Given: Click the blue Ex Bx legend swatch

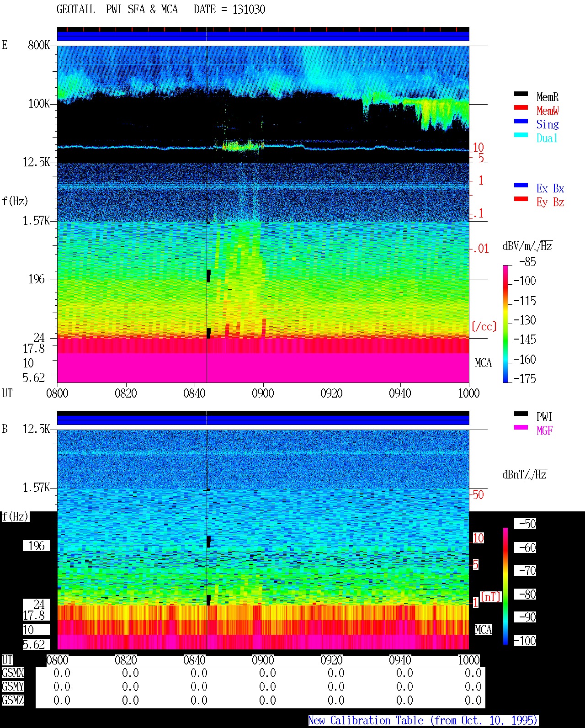Looking at the screenshot, I should [521, 186].
